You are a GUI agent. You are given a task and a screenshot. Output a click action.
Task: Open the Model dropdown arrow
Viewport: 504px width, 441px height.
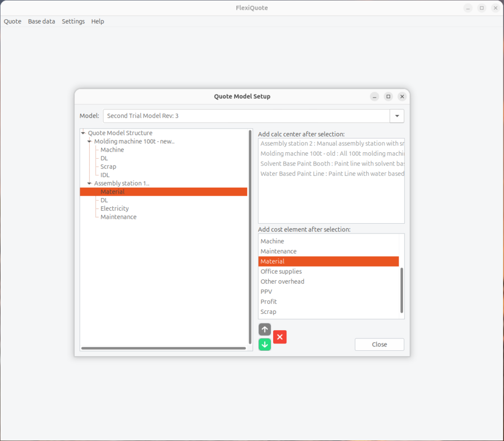point(397,116)
